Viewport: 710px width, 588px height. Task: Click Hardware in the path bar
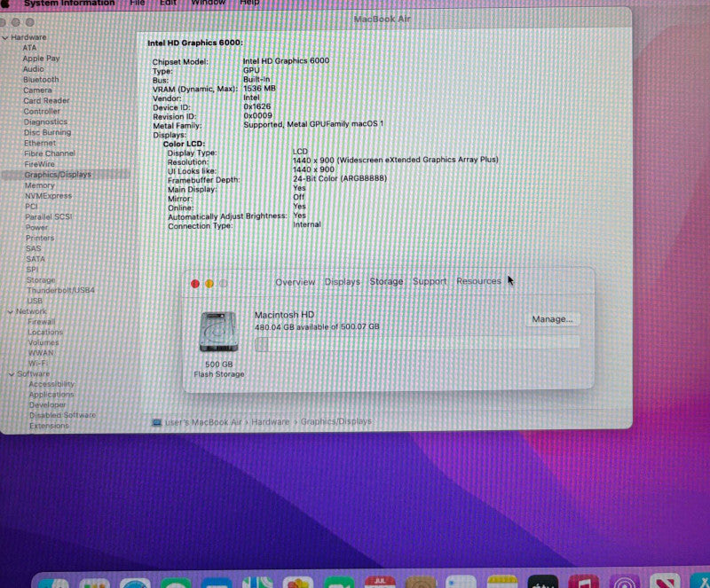click(271, 422)
